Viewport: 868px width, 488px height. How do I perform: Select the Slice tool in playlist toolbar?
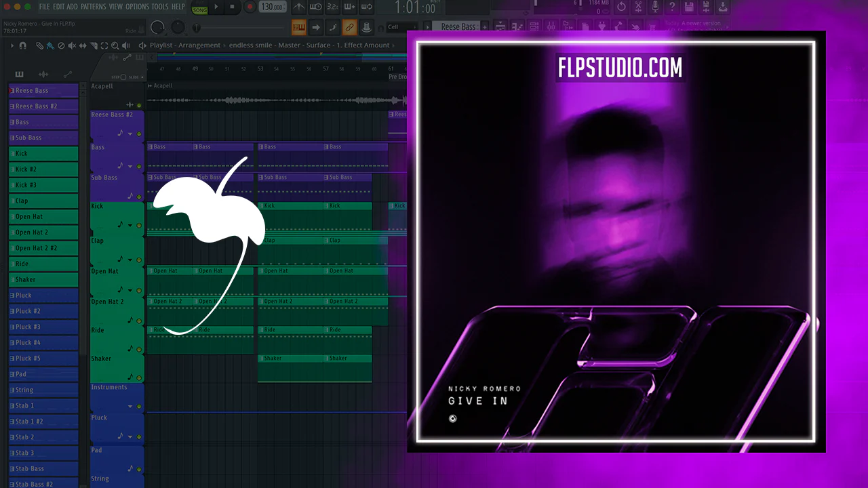pyautogui.click(x=94, y=45)
